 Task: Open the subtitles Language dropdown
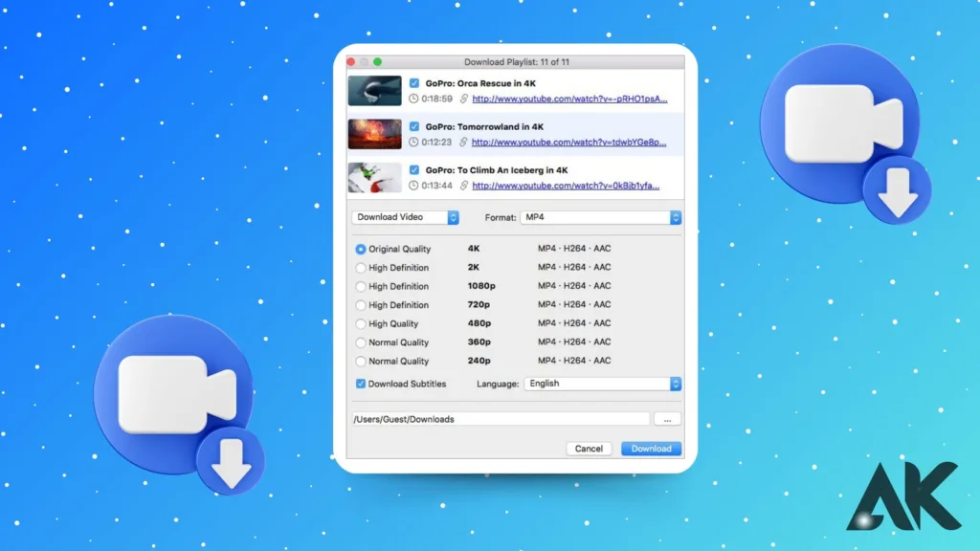(x=602, y=384)
